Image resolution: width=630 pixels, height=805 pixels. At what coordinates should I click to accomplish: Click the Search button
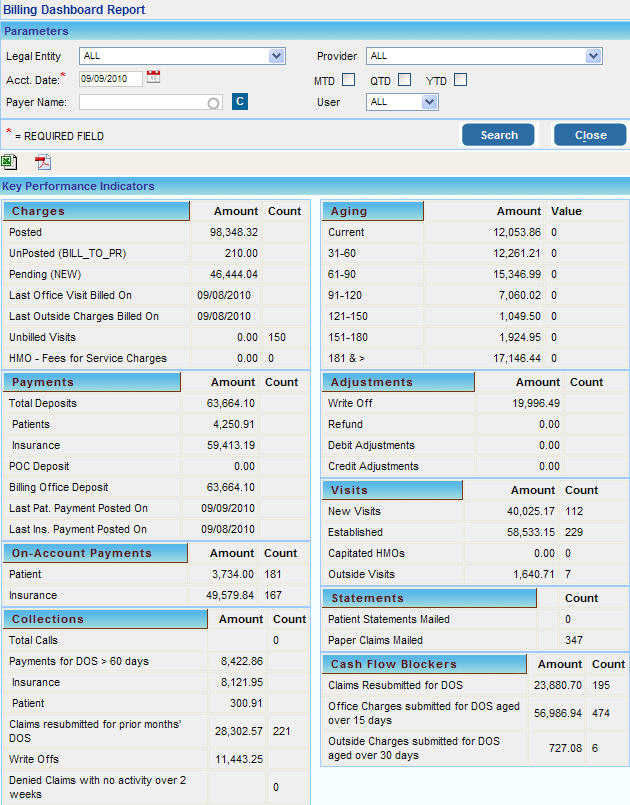point(498,135)
